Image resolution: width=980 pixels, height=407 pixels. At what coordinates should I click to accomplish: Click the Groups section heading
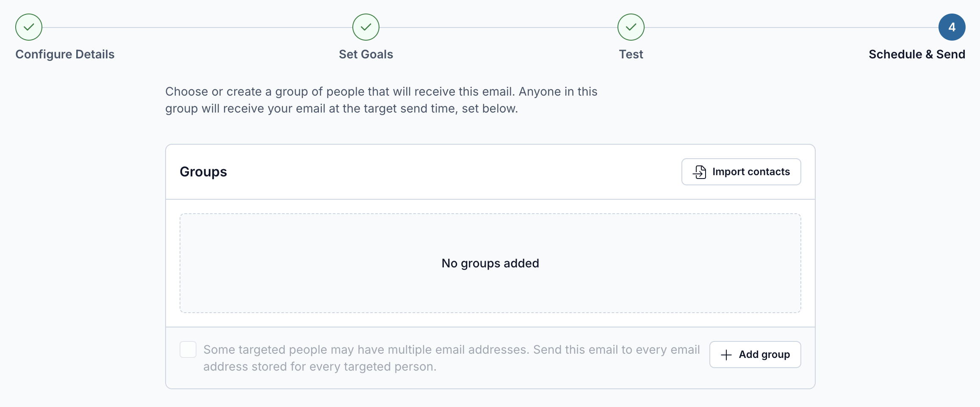point(203,172)
